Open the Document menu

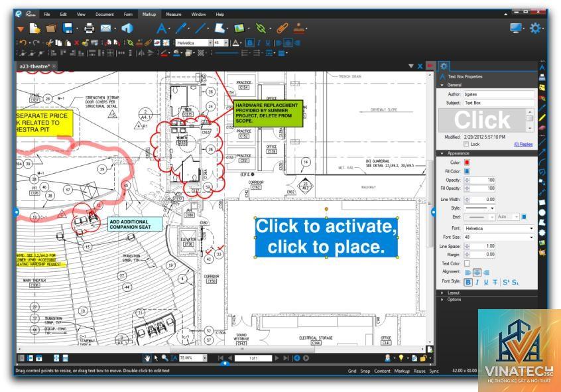pos(105,15)
